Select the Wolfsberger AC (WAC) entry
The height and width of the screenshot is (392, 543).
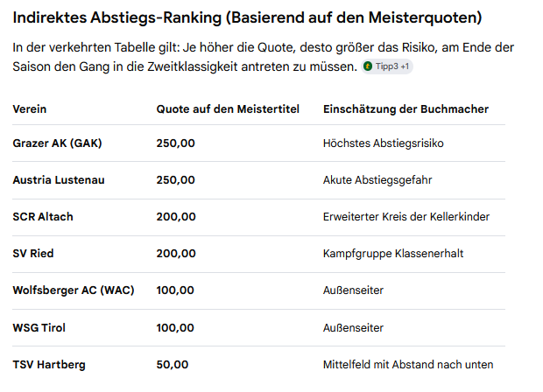[x=74, y=290]
